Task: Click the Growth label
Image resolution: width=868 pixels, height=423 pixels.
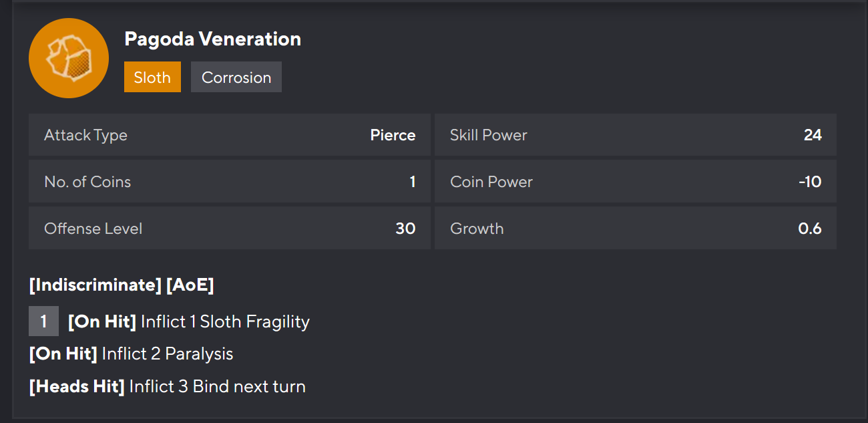Action: pos(477,229)
